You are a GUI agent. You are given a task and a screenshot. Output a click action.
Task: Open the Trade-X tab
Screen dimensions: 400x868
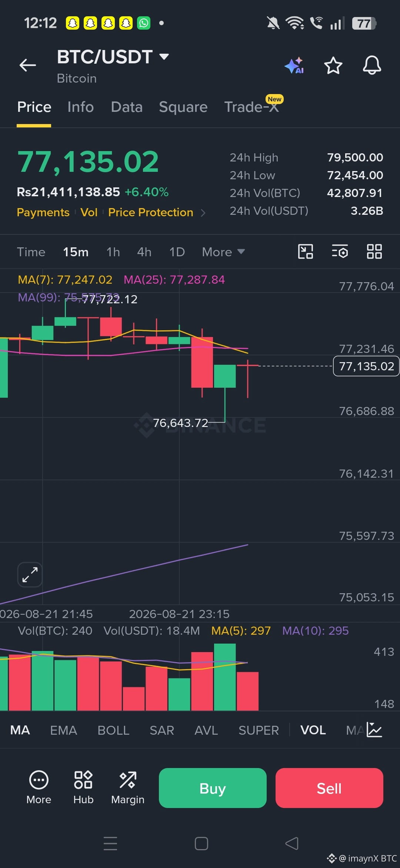pyautogui.click(x=252, y=107)
